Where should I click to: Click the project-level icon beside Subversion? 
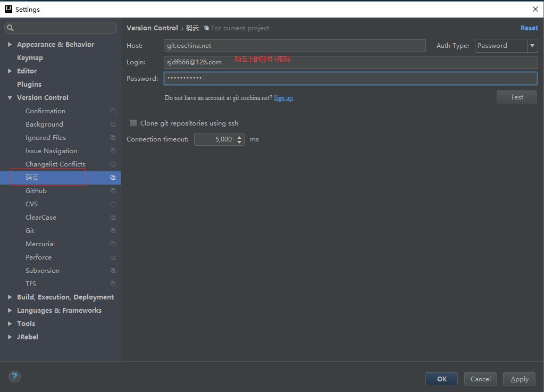(x=113, y=271)
